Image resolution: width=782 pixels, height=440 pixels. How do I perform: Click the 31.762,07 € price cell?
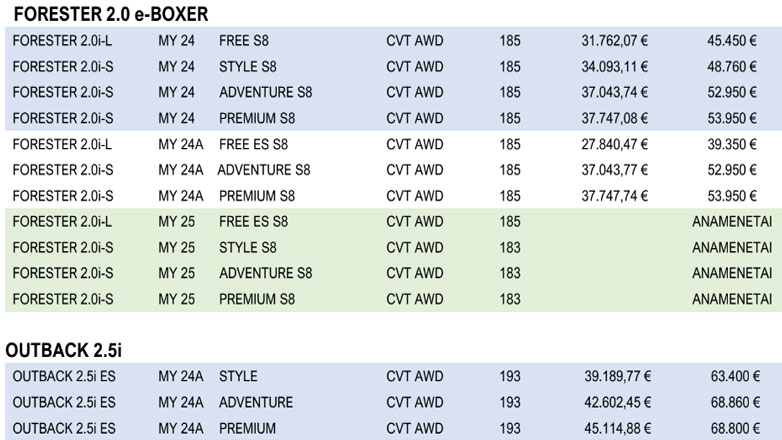615,41
